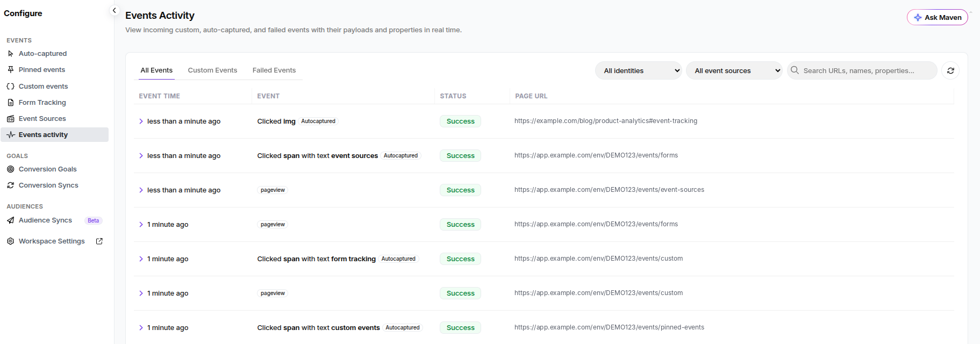Image resolution: width=980 pixels, height=344 pixels.
Task: Open Auto-captured in the sidebar
Action: click(x=54, y=54)
